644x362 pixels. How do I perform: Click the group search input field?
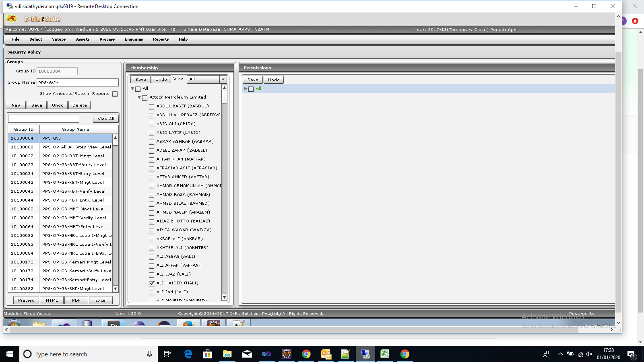pos(43,118)
